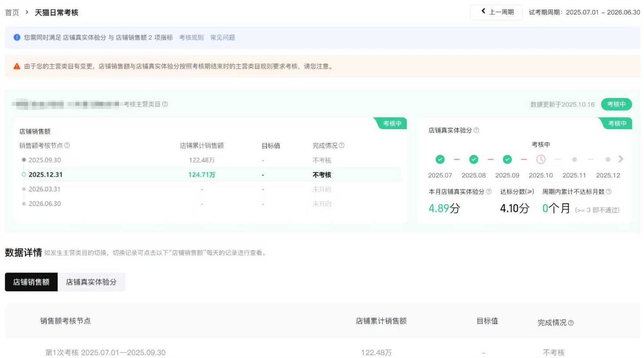The width and height of the screenshot is (644, 358).
Task: Select the 2025.08 green check marker
Action: (x=474, y=159)
